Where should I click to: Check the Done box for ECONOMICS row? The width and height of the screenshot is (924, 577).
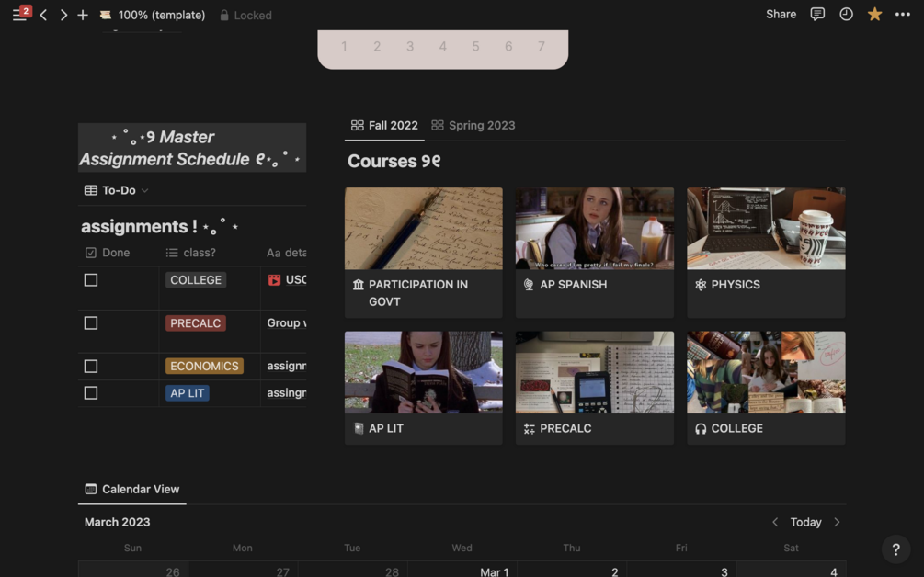(x=91, y=367)
